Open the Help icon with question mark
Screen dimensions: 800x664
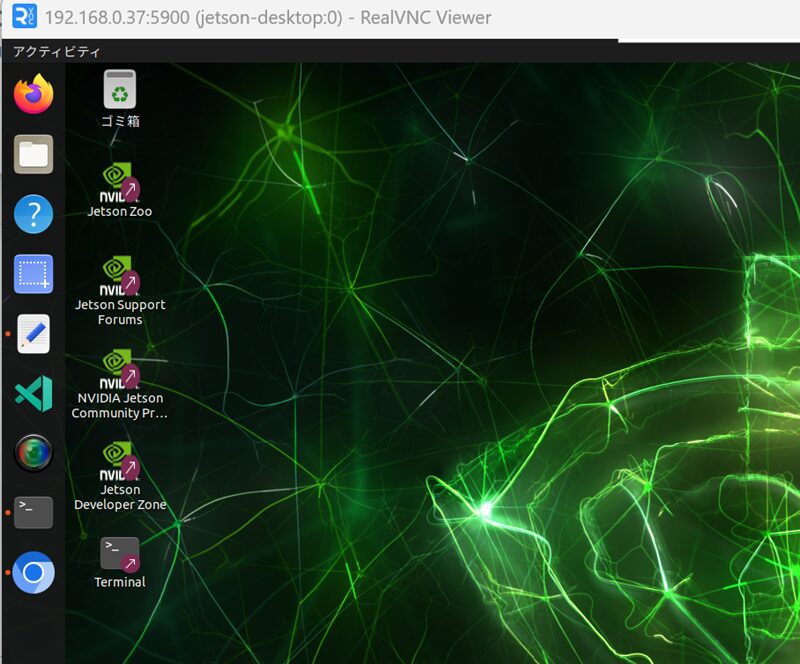[33, 214]
